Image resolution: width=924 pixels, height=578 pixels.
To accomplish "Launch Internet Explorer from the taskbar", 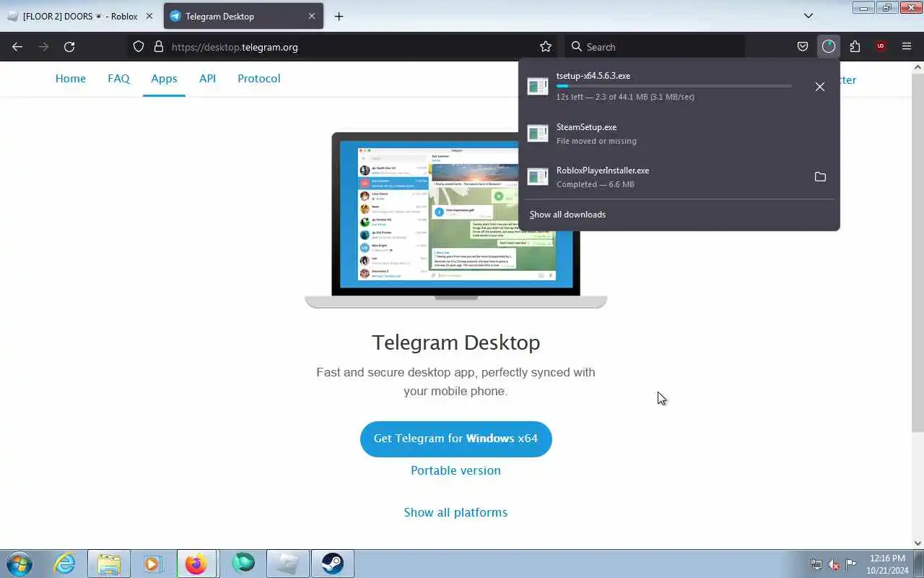I will tap(65, 564).
